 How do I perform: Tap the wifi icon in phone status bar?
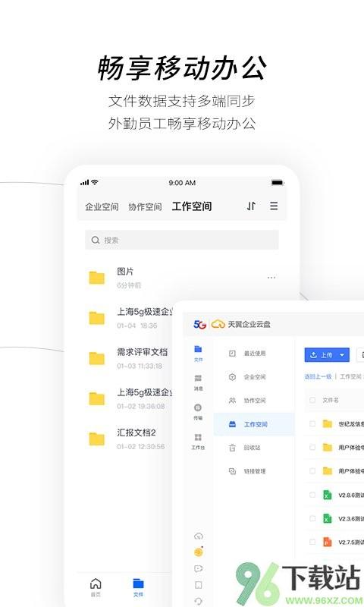click(95, 182)
